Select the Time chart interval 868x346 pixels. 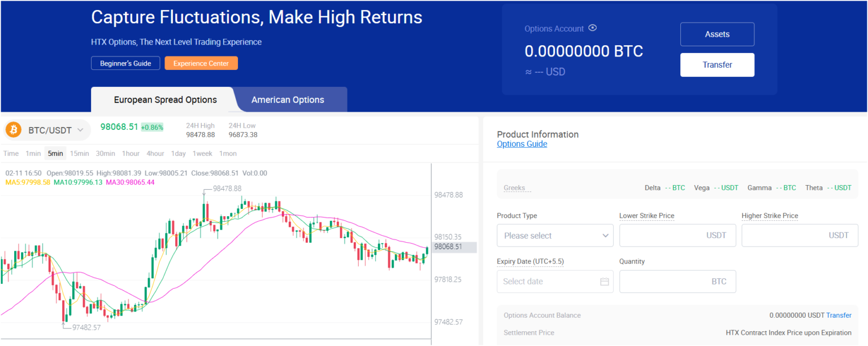point(11,154)
